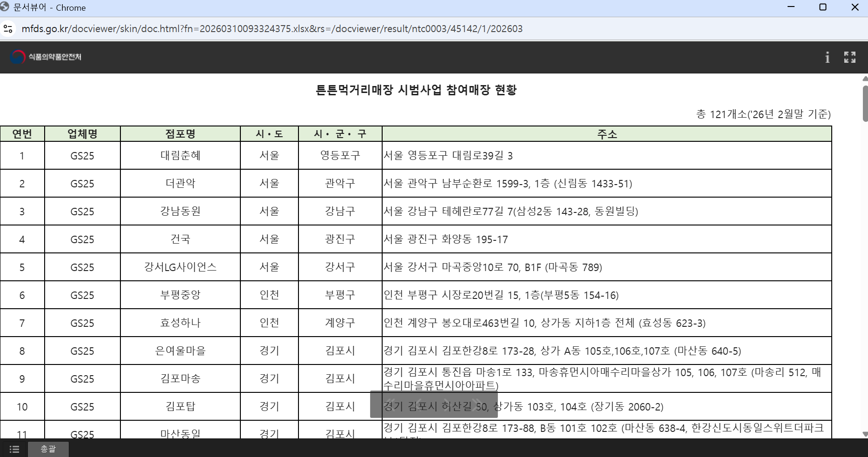The height and width of the screenshot is (457, 868).
Task: Click the vertical scrollbar thumb
Action: tap(865, 103)
